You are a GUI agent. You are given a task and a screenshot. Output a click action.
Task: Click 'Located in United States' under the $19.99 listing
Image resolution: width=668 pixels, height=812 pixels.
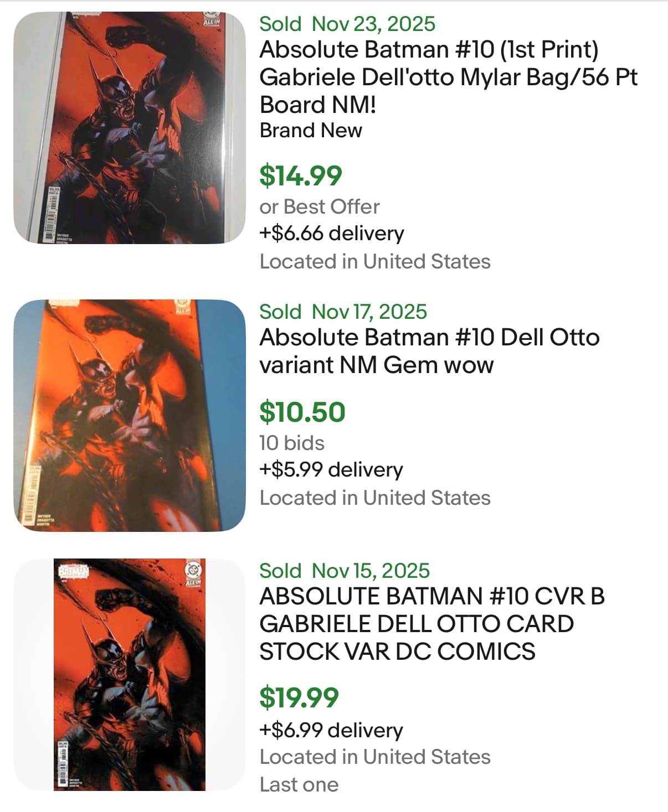pos(374,757)
